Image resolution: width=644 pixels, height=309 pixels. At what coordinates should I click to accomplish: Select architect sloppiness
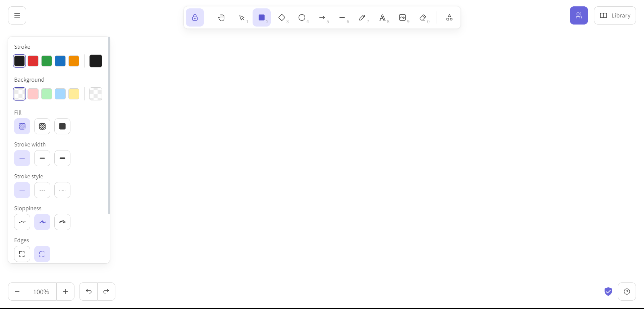click(x=22, y=222)
